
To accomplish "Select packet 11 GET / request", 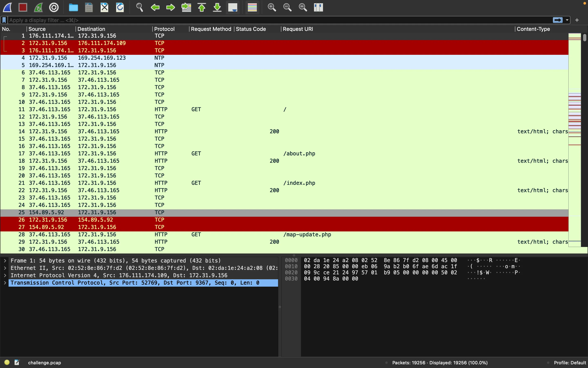I will [x=284, y=110].
